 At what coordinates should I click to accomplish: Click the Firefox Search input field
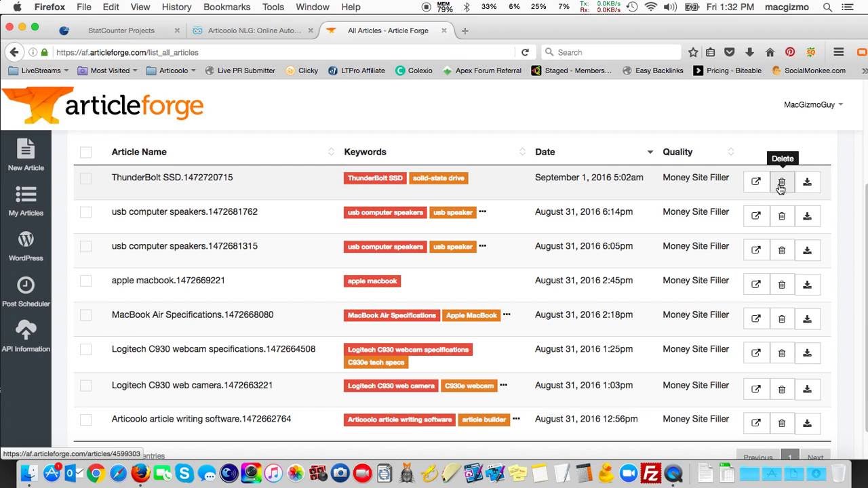(x=610, y=52)
